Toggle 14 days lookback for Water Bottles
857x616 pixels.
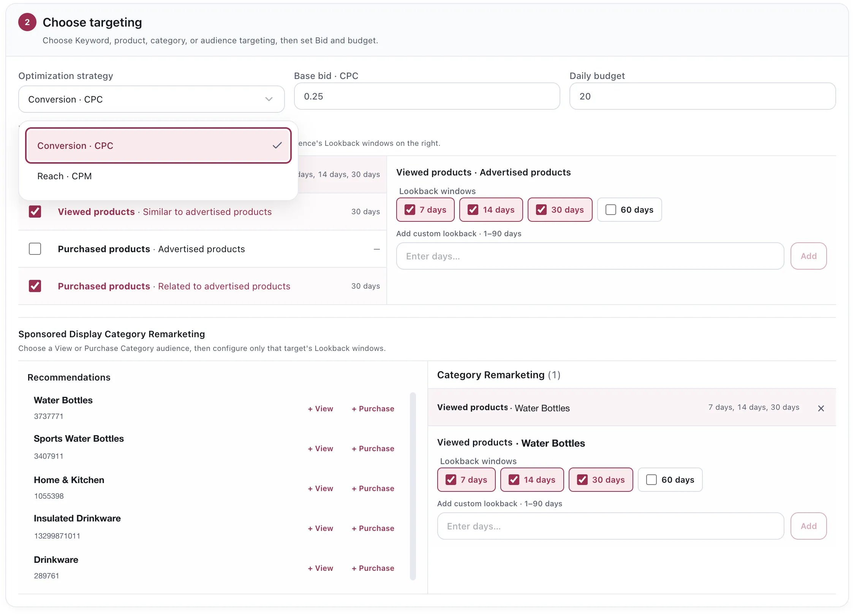532,480
